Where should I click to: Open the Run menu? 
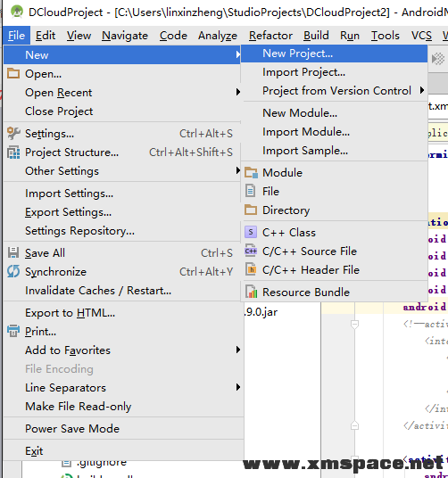click(350, 36)
